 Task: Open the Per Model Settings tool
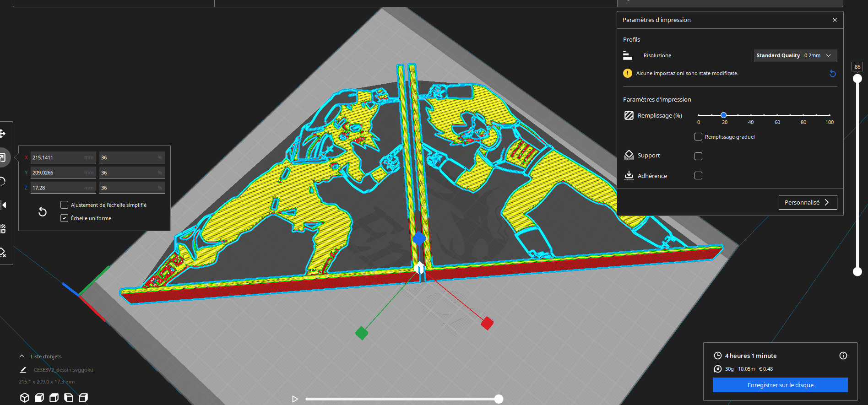click(x=2, y=229)
